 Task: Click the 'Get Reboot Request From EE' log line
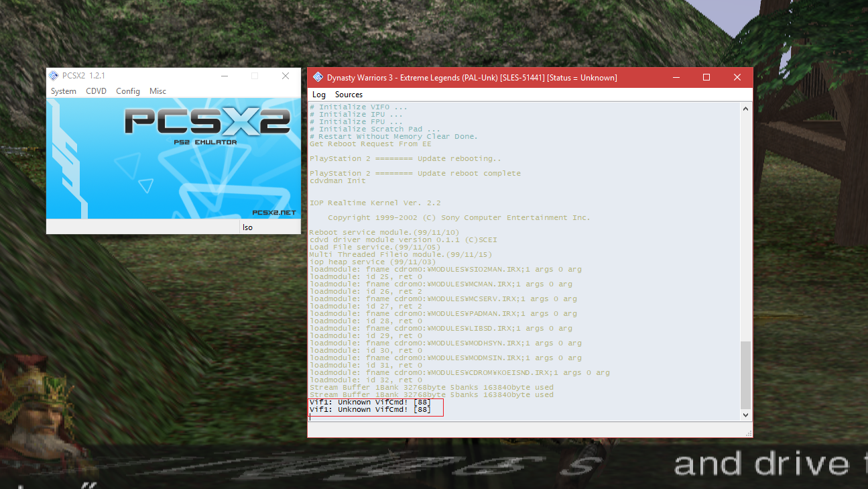370,144
